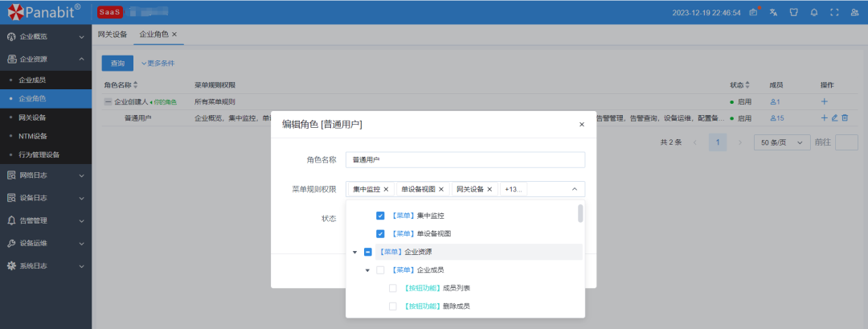Image resolution: width=868 pixels, height=329 pixels.
Task: Add sub-role under 普通用户 with plus icon
Action: click(x=825, y=118)
